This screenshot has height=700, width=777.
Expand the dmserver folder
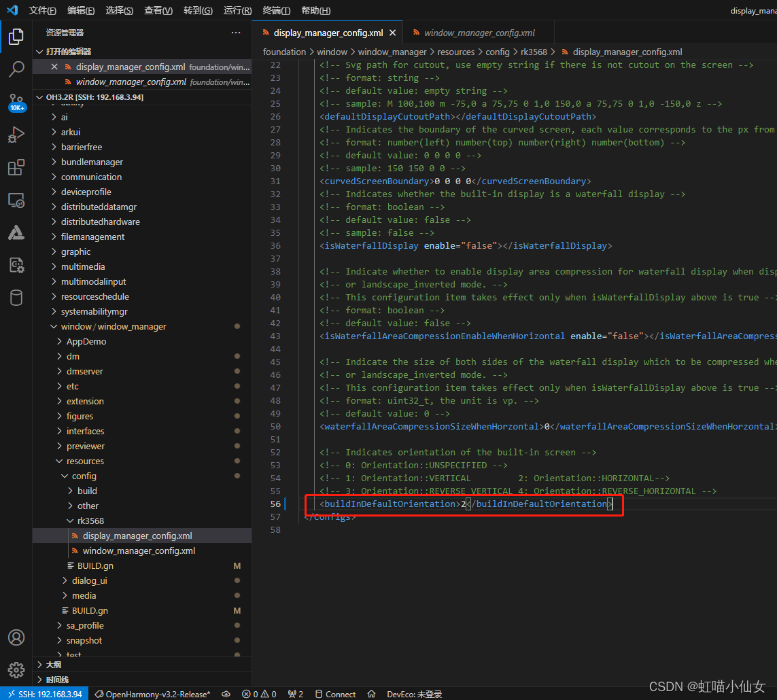point(141,371)
